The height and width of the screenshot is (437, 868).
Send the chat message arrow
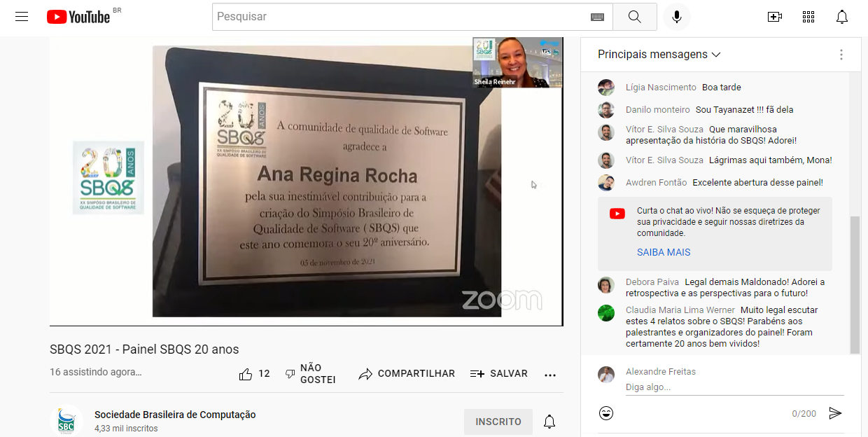pyautogui.click(x=834, y=413)
